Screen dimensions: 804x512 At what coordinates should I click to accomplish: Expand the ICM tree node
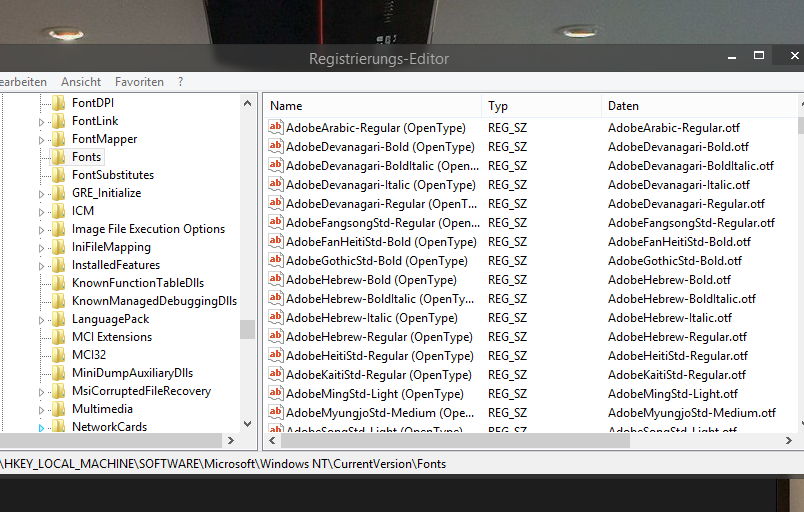pos(42,212)
